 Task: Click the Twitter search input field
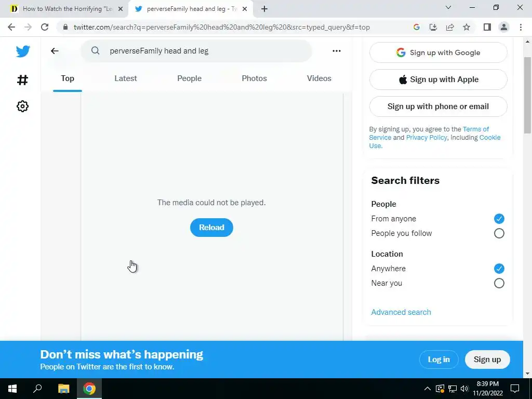click(x=196, y=51)
